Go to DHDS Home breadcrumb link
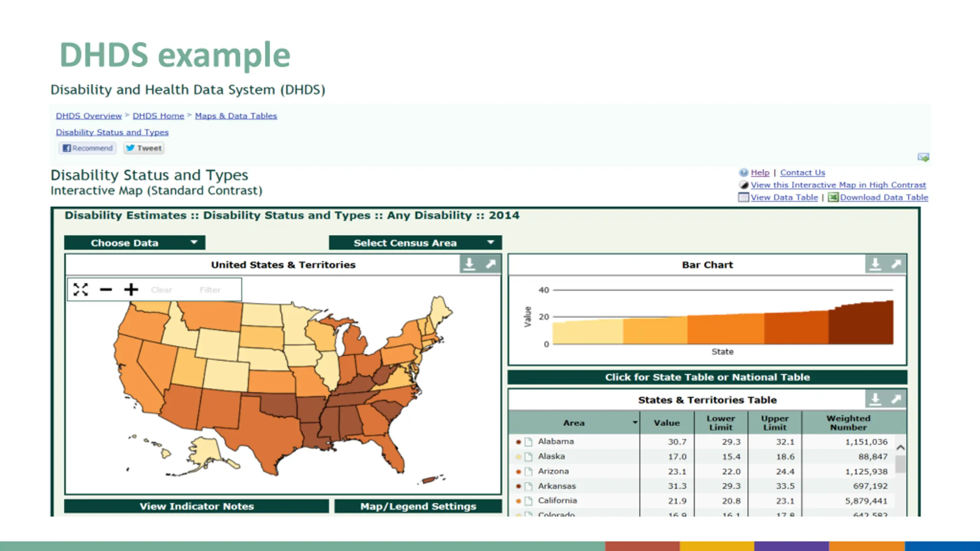This screenshot has height=551, width=980. [x=158, y=116]
